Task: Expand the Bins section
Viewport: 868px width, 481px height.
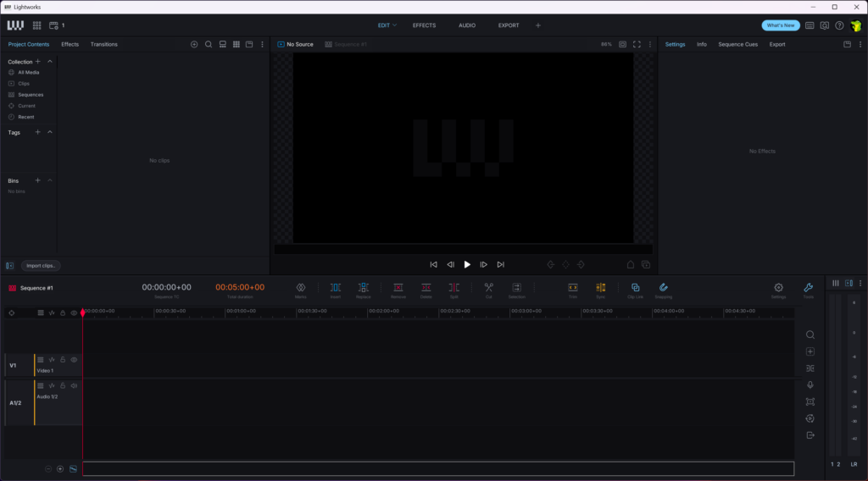Action: (50, 180)
